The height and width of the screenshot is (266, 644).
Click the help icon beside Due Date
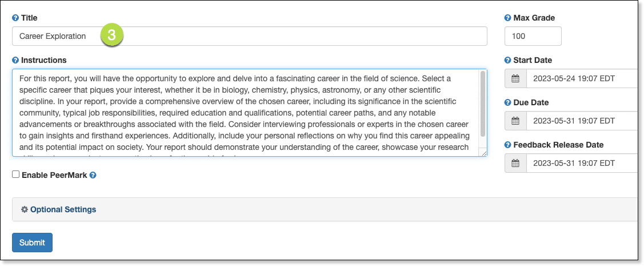[508, 102]
